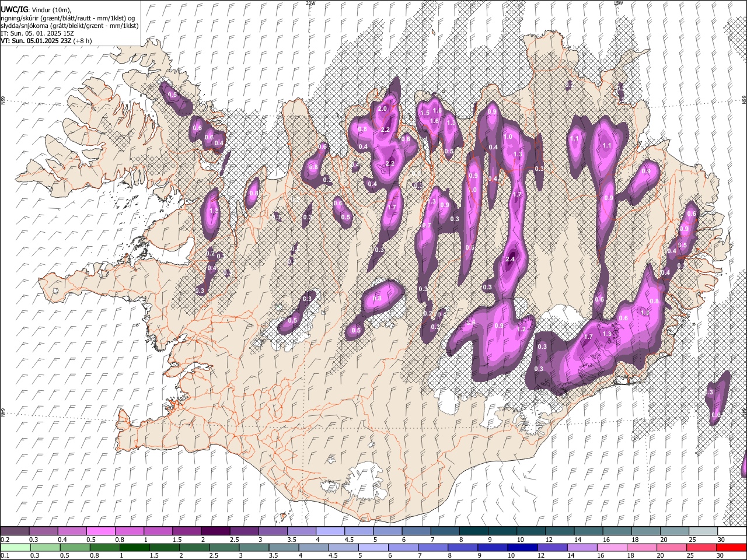Screen dimensions: 747x560
Task: Select top-row swatch between 1 and 1.5
Action: point(158,531)
